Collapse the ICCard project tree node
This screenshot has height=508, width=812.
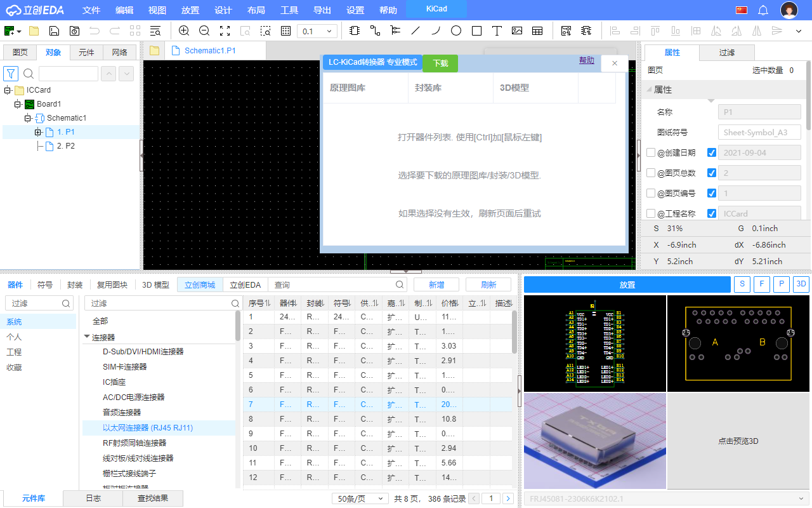(8, 90)
